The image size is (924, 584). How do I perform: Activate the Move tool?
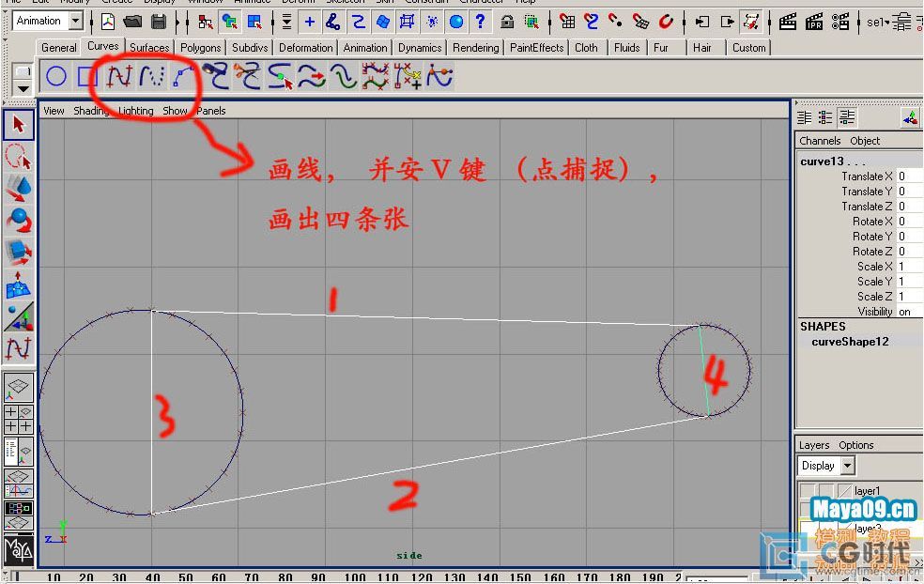(18, 189)
